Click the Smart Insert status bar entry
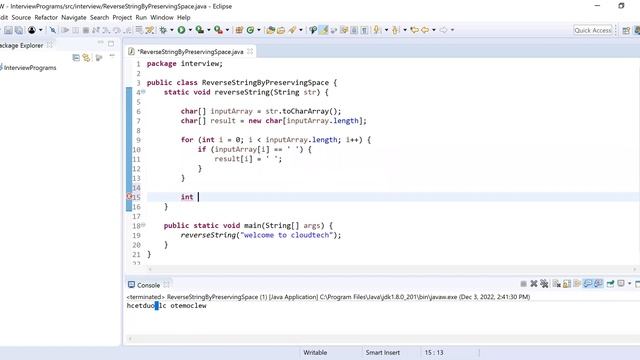This screenshot has height=360, width=640. 382,352
